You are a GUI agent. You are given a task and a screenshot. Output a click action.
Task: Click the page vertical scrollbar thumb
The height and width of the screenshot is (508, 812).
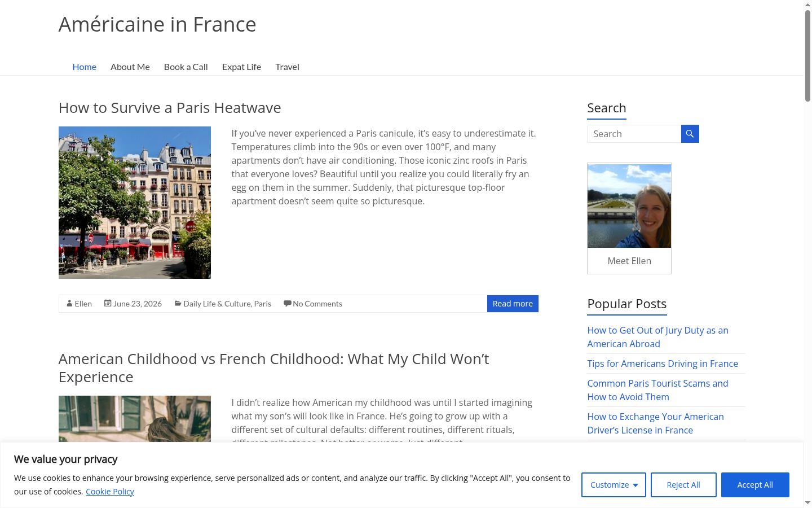coord(807,55)
